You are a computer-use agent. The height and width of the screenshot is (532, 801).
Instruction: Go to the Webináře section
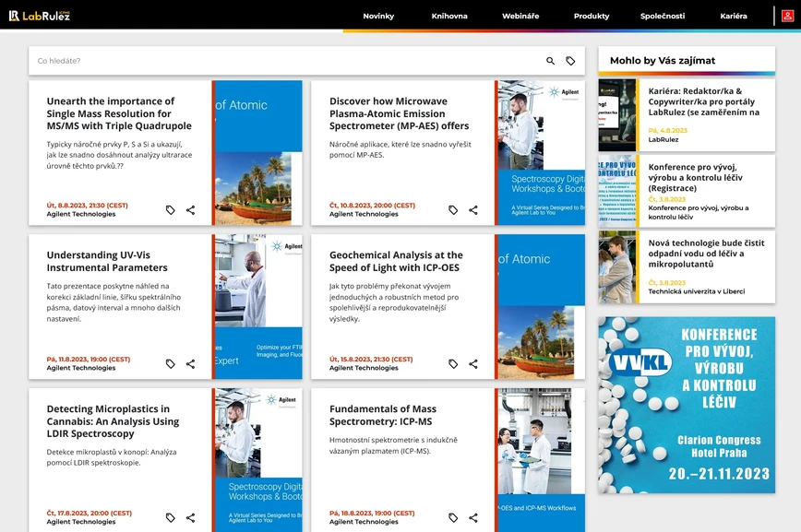coord(520,16)
